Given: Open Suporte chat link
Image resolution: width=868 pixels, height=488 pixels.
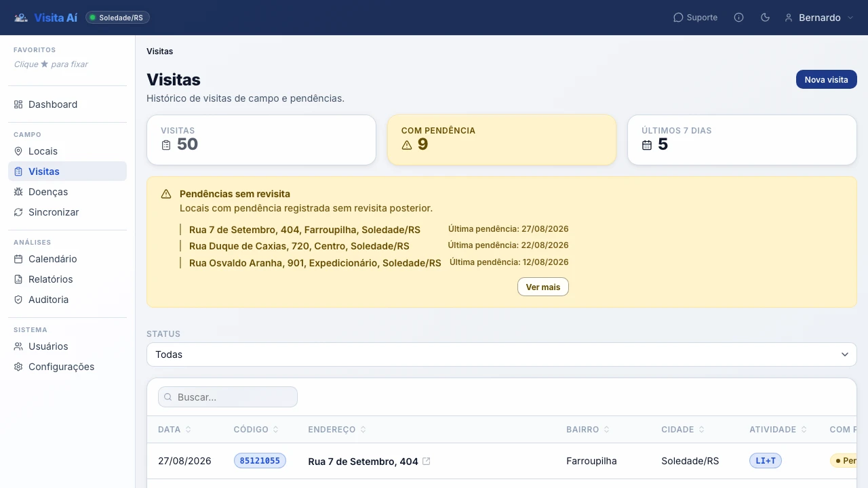Looking at the screenshot, I should coord(695,18).
